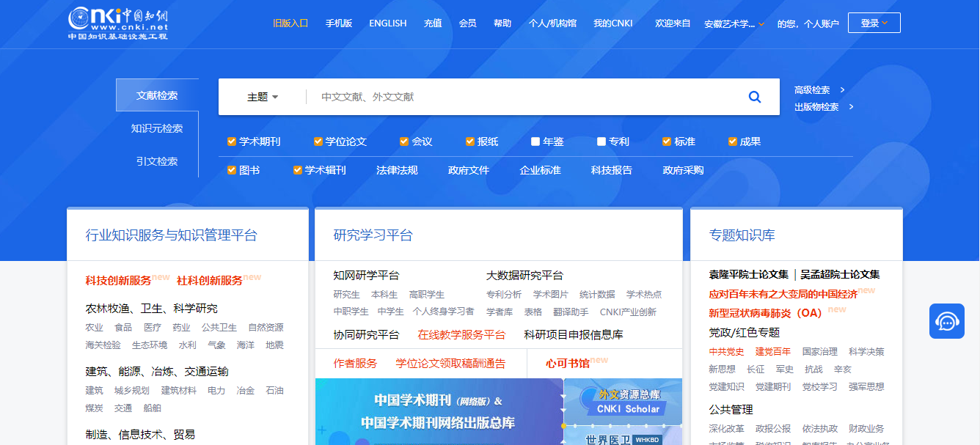
Task: Uncheck the 学术期刊 checkbox
Action: pos(232,141)
